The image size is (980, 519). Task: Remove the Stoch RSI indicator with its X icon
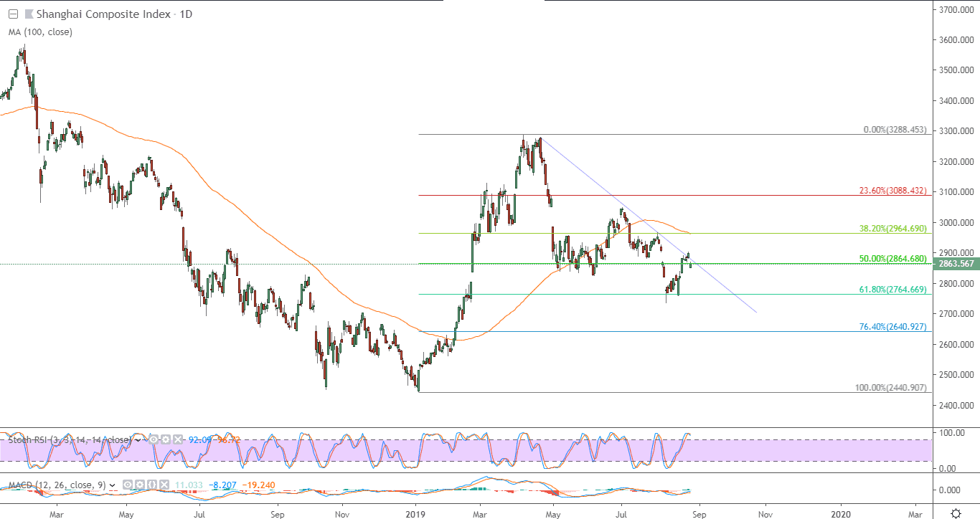(x=176, y=439)
